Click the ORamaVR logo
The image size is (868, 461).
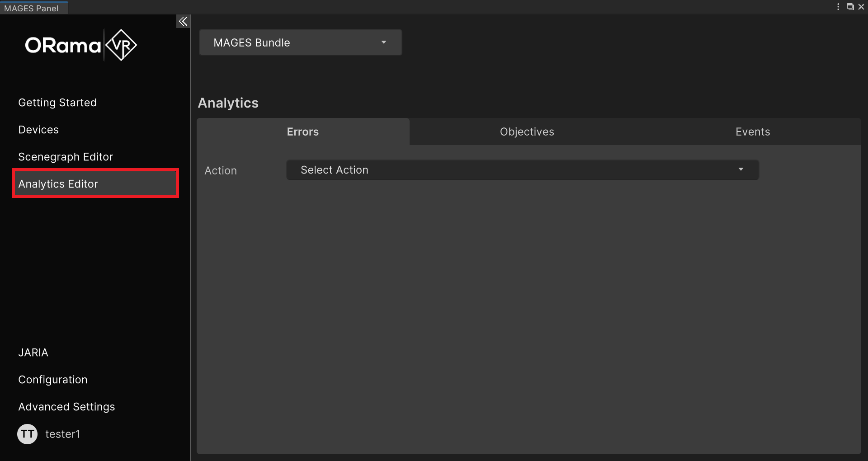(81, 45)
